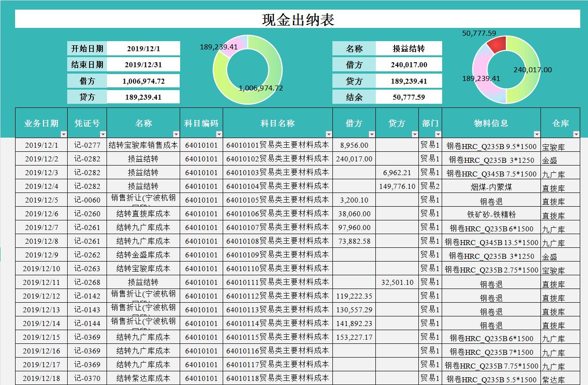Open the 物料信息 column filter dropdown
Viewport: 588px width, 385px height.
pyautogui.click(x=537, y=133)
